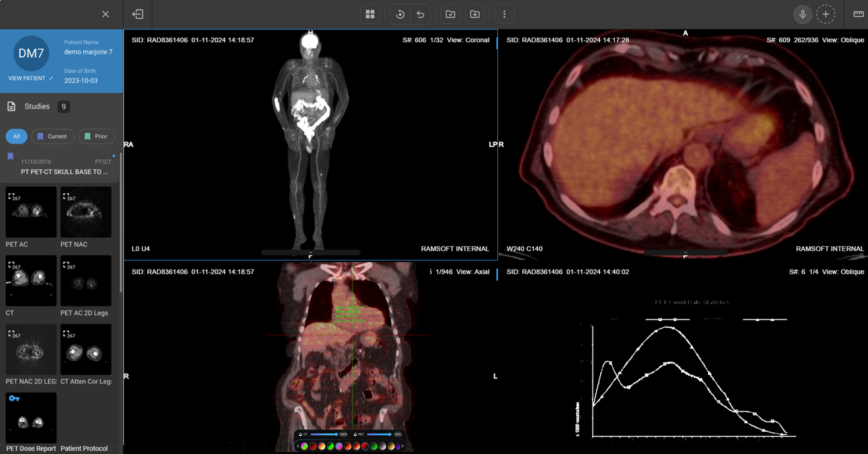Click the folder with checkmark icon
Viewport: 868px width, 454px height.
[450, 14]
